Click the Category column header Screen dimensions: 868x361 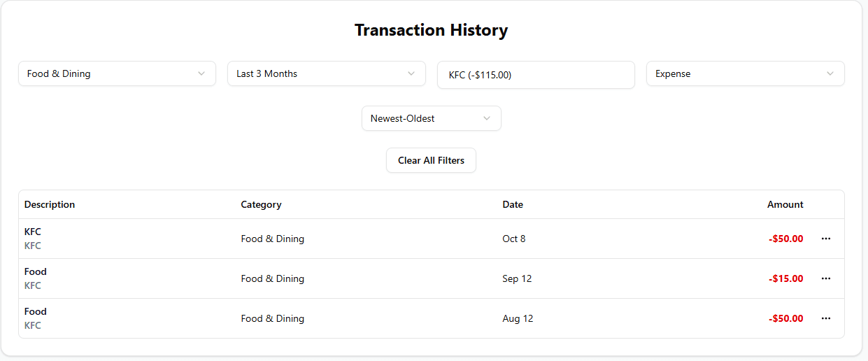point(261,204)
